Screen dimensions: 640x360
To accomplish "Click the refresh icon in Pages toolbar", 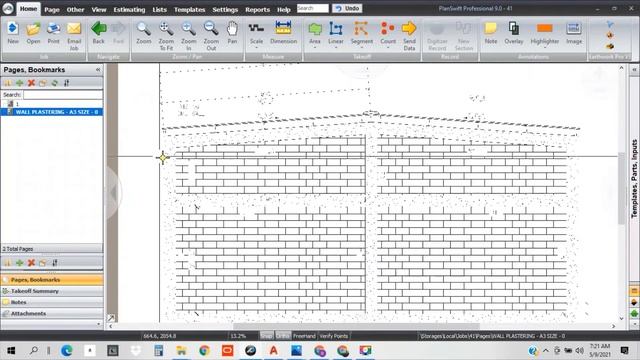I will point(54,83).
